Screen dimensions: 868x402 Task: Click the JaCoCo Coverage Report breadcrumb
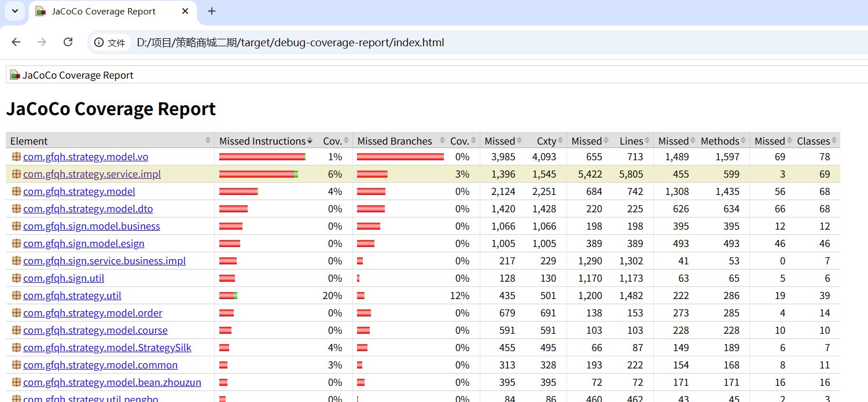[x=78, y=75]
